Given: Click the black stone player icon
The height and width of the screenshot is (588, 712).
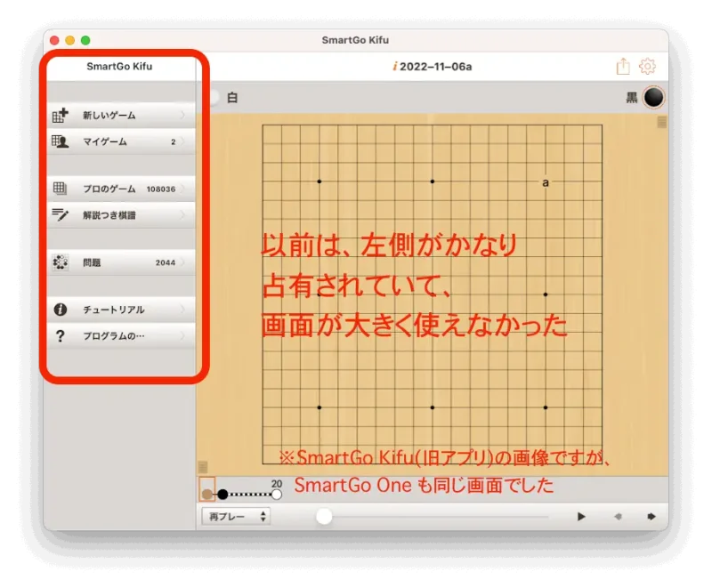Looking at the screenshot, I should coord(653,98).
